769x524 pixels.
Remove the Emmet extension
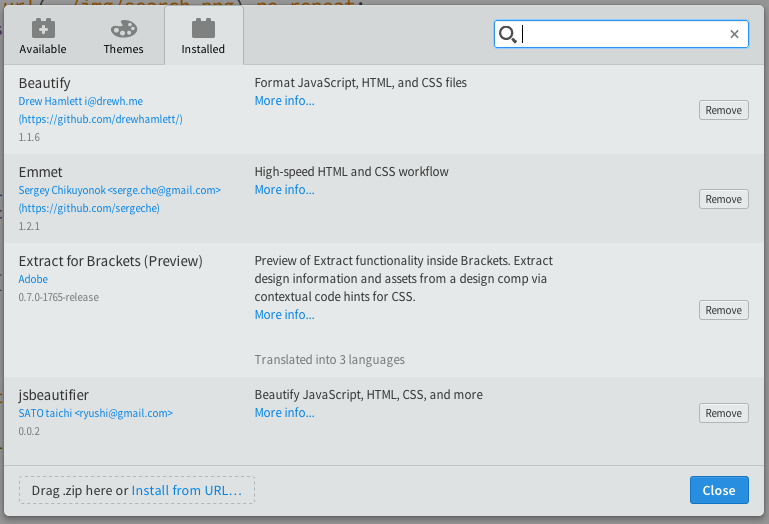(723, 199)
